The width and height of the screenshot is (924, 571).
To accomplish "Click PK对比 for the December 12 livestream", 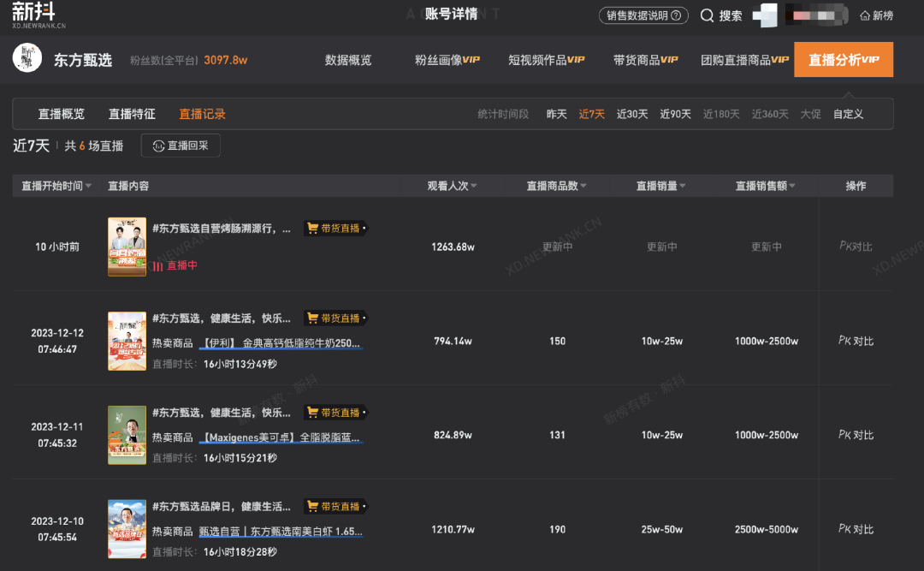I will (856, 340).
